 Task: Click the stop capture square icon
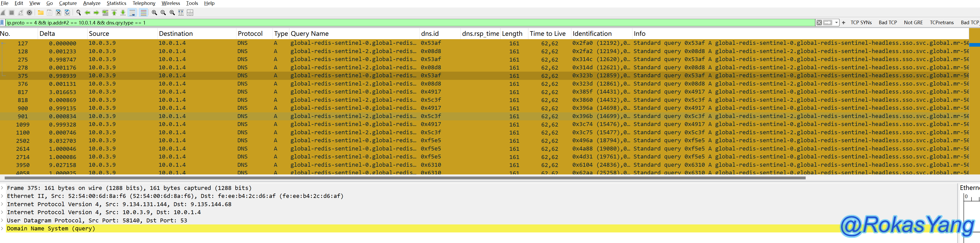coord(12,13)
